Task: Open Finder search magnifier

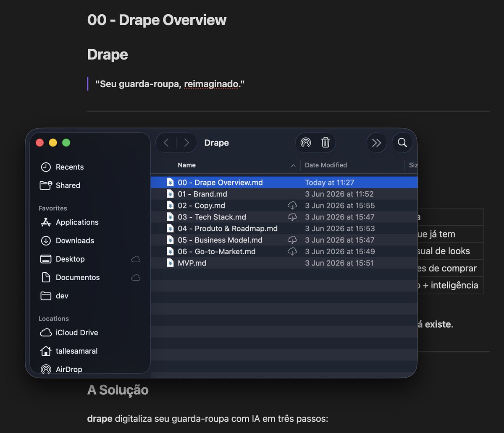Action: (402, 143)
